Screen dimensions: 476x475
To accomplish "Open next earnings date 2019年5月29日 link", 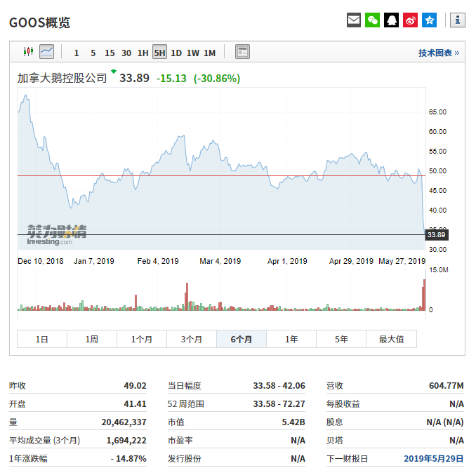I will coord(433,458).
